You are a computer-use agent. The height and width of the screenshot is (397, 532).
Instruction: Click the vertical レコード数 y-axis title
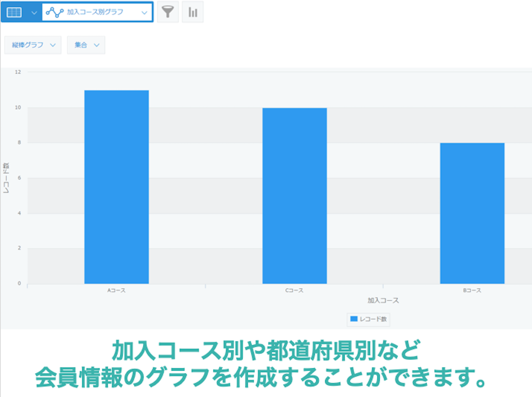(x=6, y=179)
